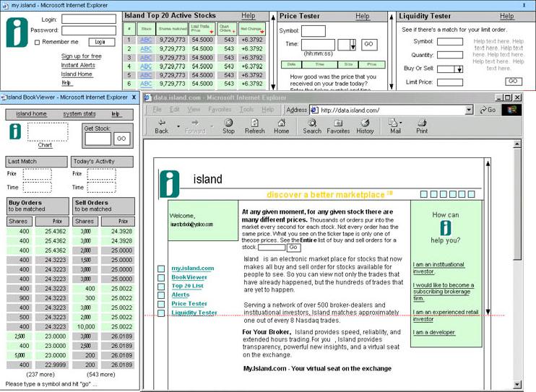This screenshot has height=392, width=536.
Task: Open the File menu
Action: pyautogui.click(x=157, y=109)
